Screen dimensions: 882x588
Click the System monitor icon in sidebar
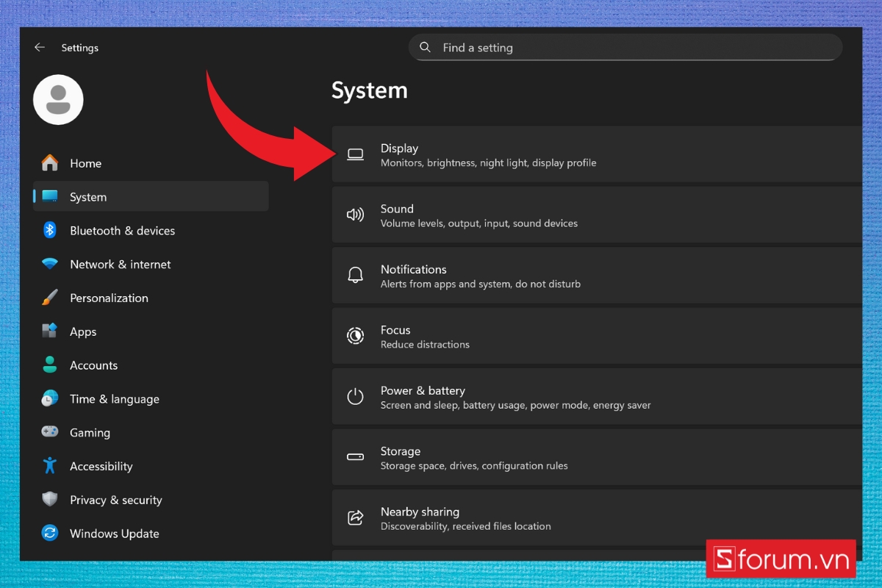click(50, 196)
